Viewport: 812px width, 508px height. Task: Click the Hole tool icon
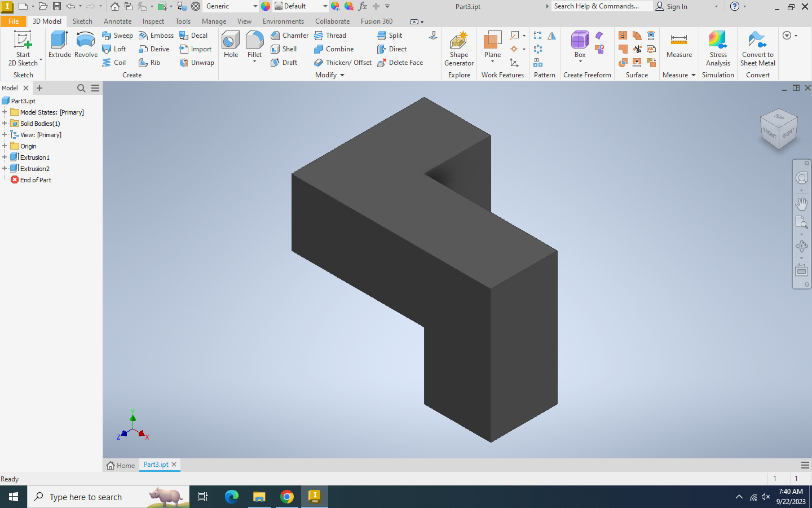pyautogui.click(x=231, y=45)
